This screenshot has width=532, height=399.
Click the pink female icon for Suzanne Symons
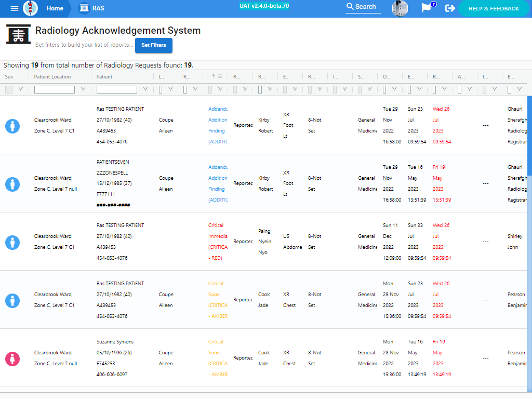[12, 359]
